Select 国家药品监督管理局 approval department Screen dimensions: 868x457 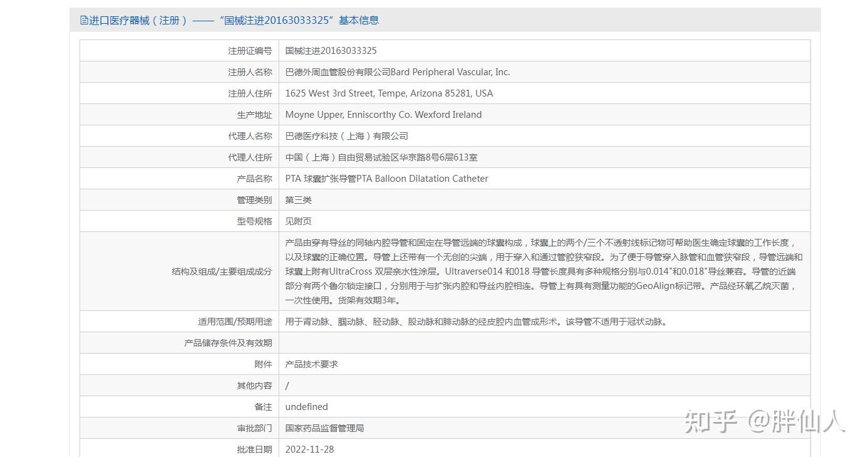click(x=324, y=428)
